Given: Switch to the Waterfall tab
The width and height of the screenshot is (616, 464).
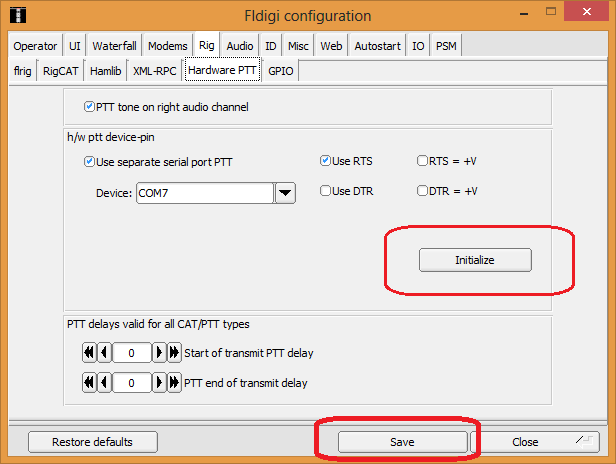Looking at the screenshot, I should point(115,46).
